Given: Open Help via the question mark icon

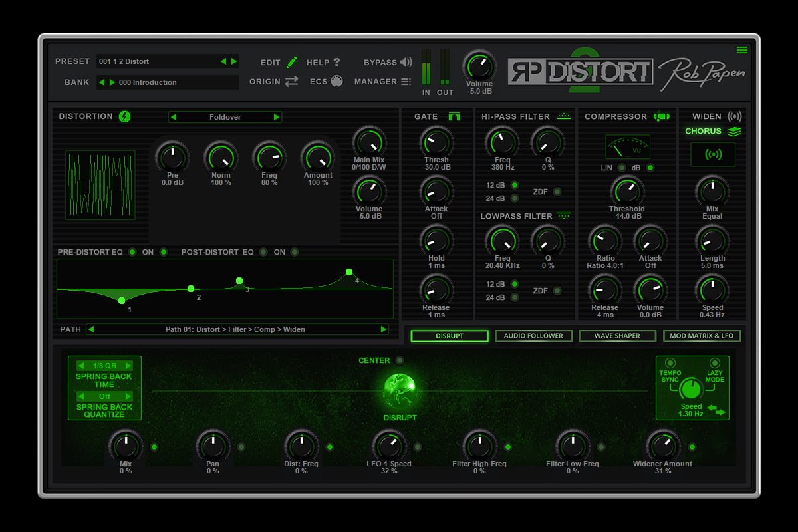Looking at the screenshot, I should click(336, 62).
